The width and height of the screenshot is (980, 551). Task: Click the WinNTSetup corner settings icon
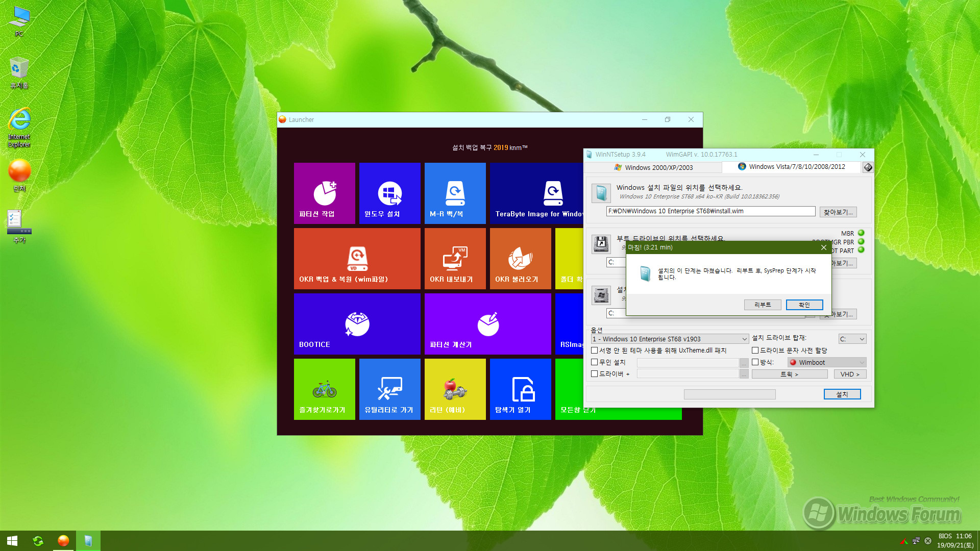coord(868,167)
